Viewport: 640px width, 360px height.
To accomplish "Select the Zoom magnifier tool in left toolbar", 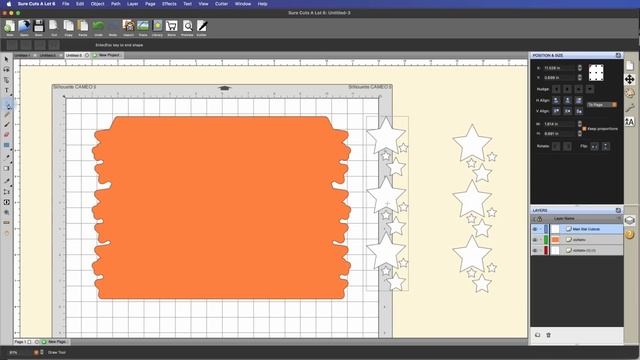I will click(7, 213).
